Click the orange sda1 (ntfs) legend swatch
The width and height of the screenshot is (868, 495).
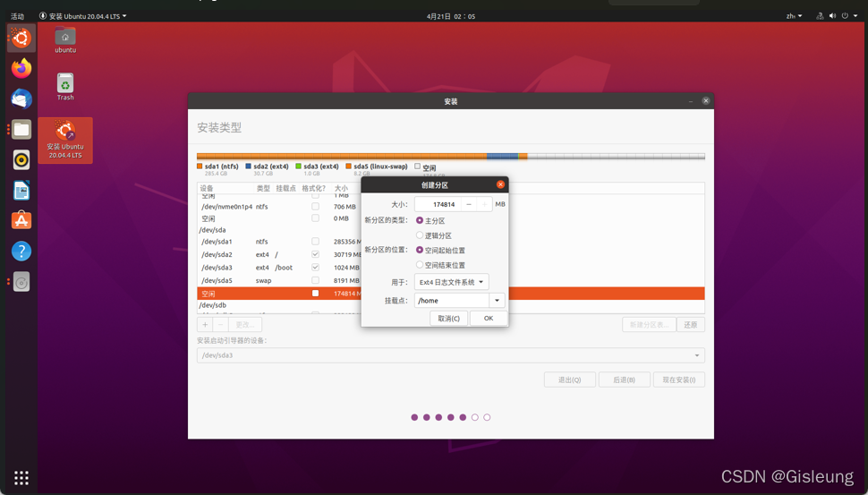pos(200,166)
